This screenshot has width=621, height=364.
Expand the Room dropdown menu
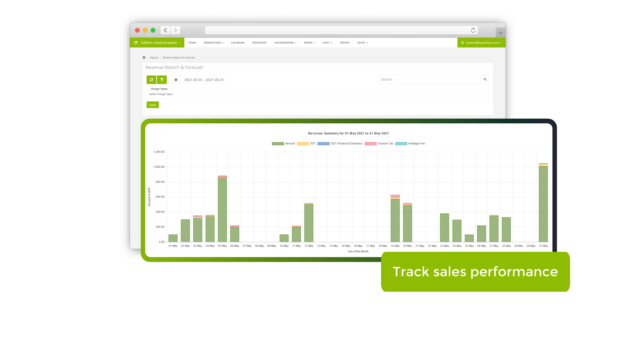[308, 42]
